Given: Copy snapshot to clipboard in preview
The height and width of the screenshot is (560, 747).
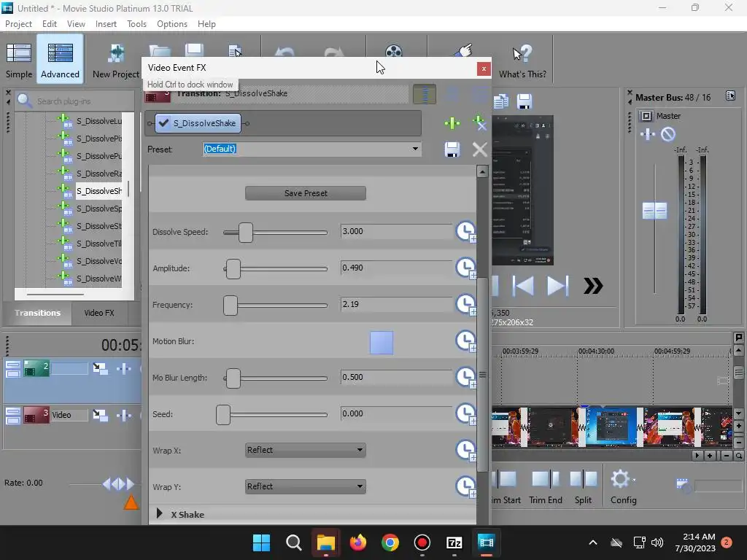Looking at the screenshot, I should pyautogui.click(x=500, y=101).
